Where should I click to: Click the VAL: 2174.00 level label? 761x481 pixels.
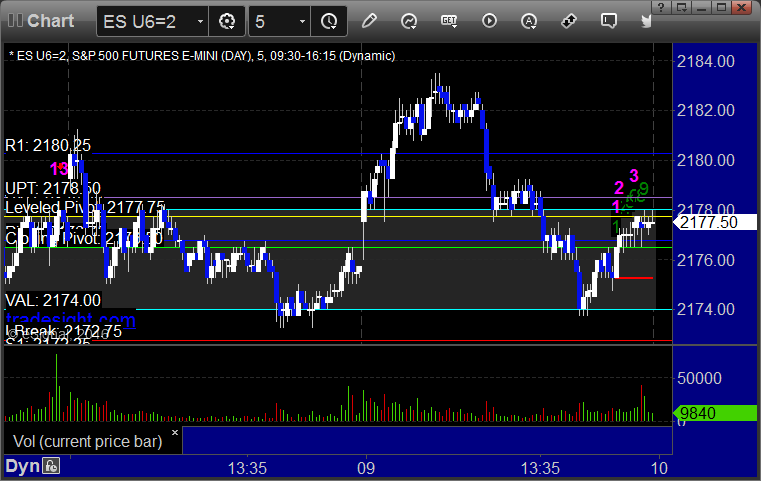click(x=53, y=300)
